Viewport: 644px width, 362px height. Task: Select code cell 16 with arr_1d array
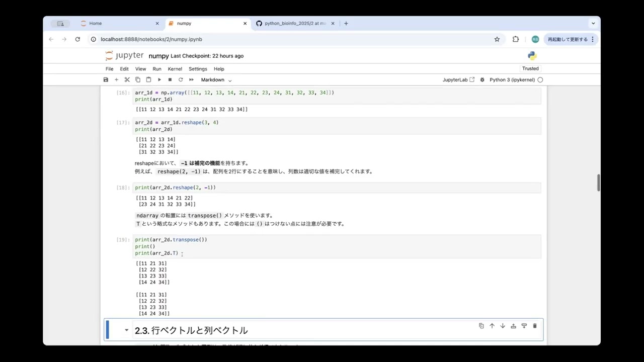(337, 96)
